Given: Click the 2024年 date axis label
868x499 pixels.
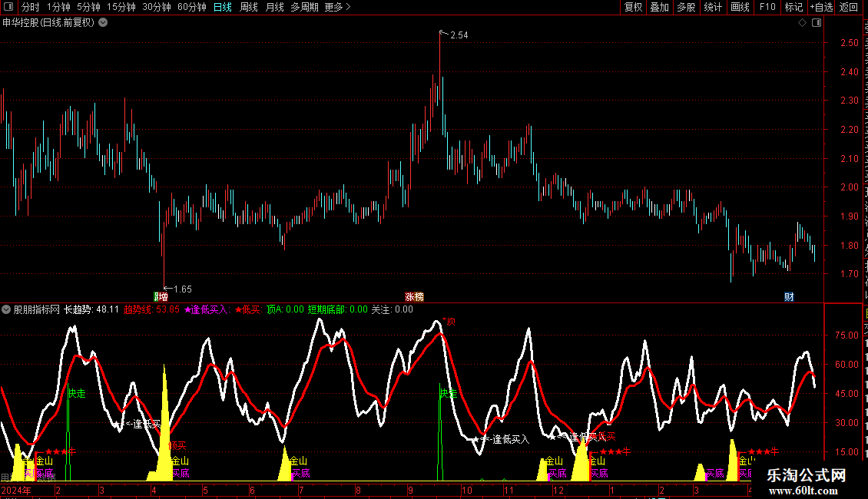Looking at the screenshot, I should click(x=17, y=490).
